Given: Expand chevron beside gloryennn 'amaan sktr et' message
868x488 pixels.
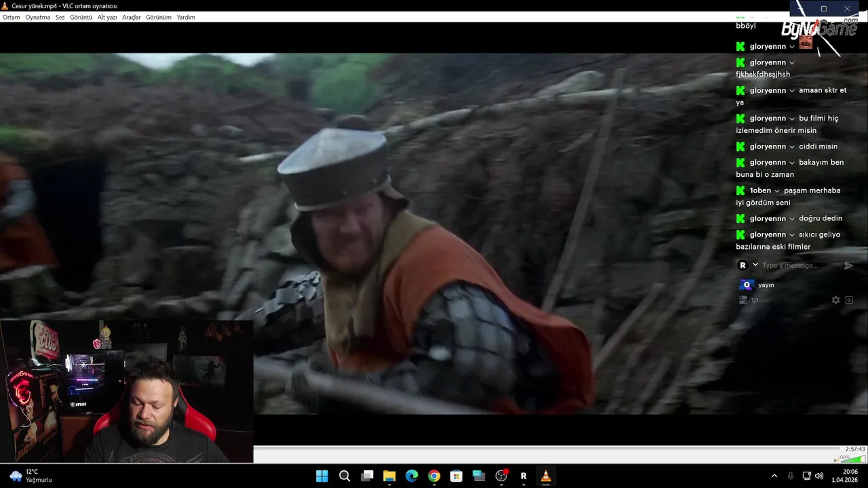Looking at the screenshot, I should [792, 90].
